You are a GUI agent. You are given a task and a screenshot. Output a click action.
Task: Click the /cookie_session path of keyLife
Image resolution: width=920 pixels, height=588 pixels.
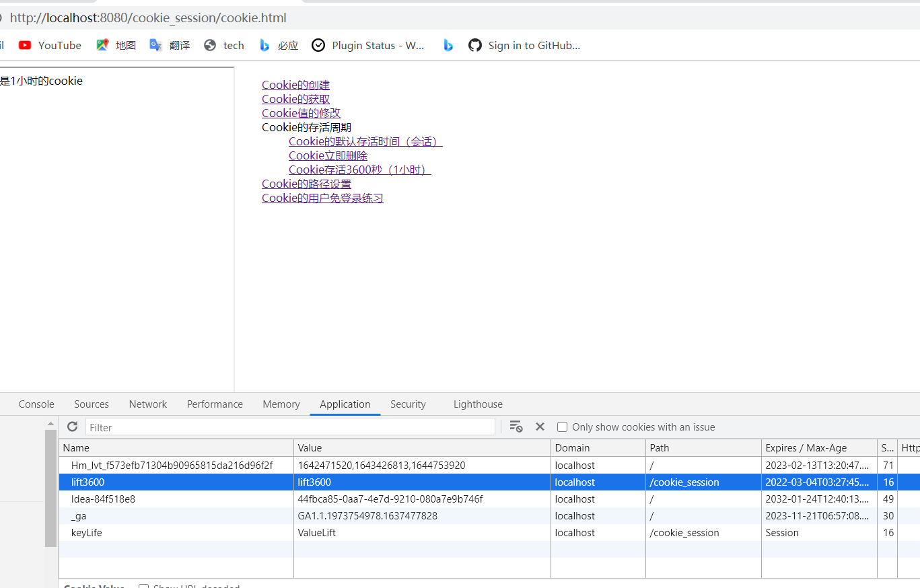(703, 533)
